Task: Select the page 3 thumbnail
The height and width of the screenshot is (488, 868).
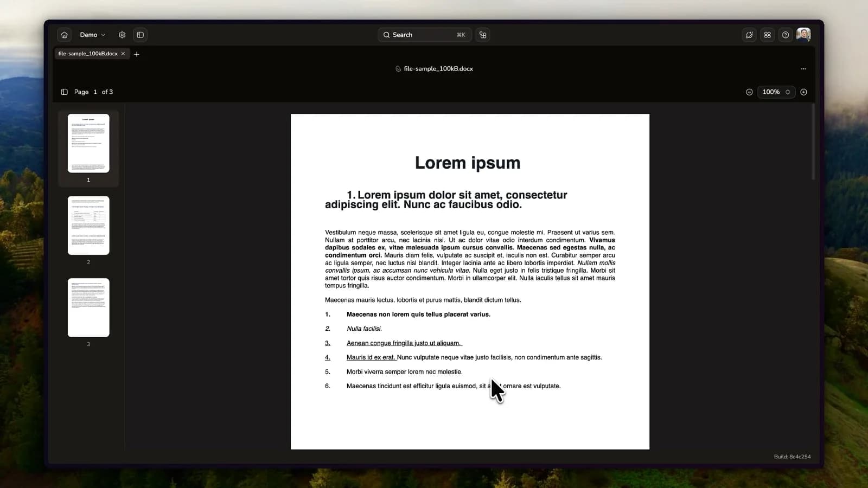Action: (88, 307)
